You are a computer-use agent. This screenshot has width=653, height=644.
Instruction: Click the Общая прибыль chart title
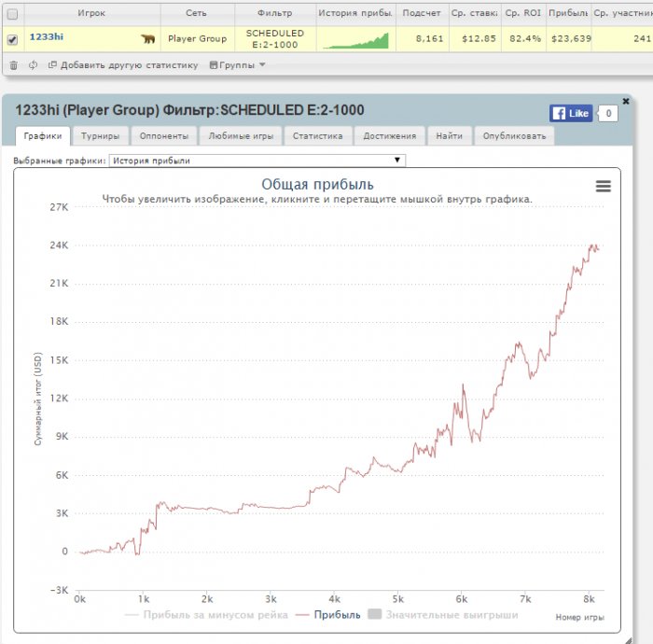317,185
